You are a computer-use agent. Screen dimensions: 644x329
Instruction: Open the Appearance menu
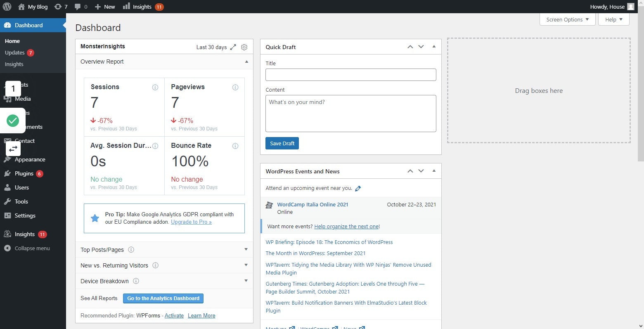click(x=30, y=159)
